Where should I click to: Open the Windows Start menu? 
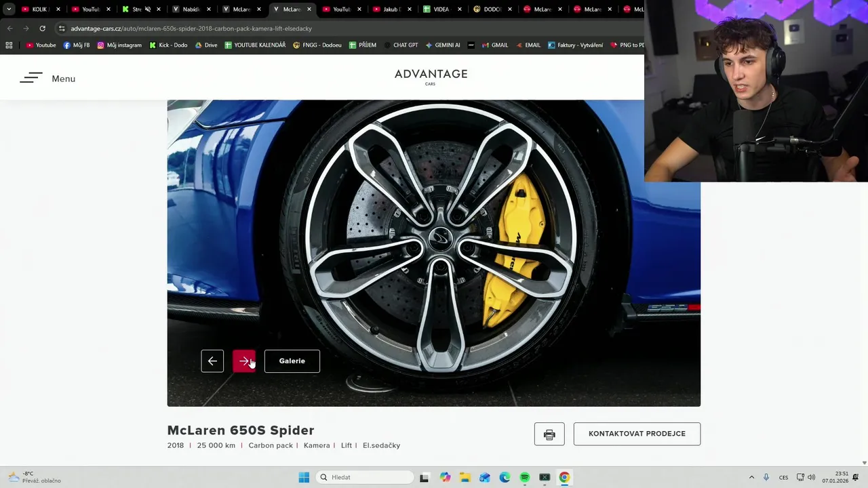tap(304, 477)
